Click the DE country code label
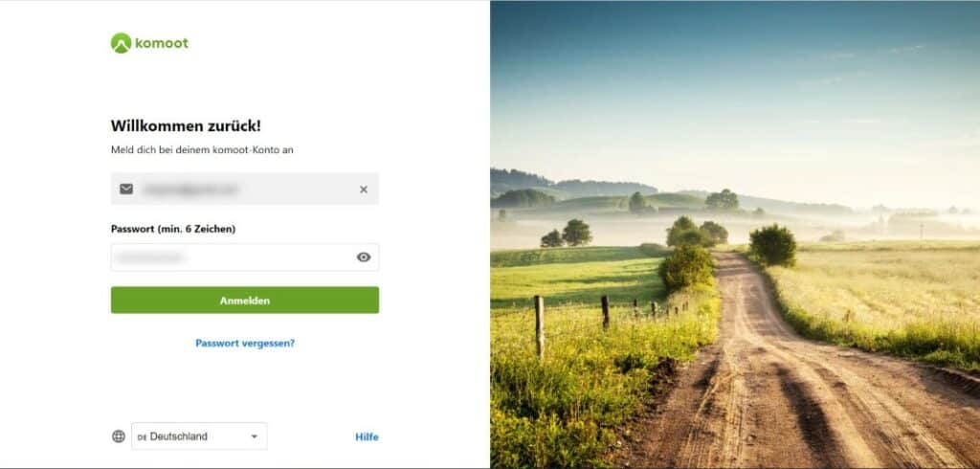The width and height of the screenshot is (980, 469). [x=142, y=437]
